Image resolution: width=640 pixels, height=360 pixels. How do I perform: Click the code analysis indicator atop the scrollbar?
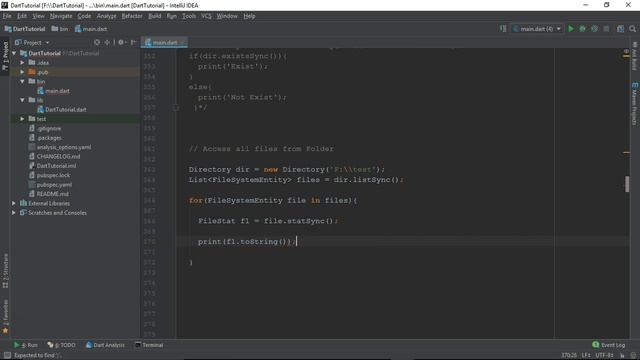(626, 51)
